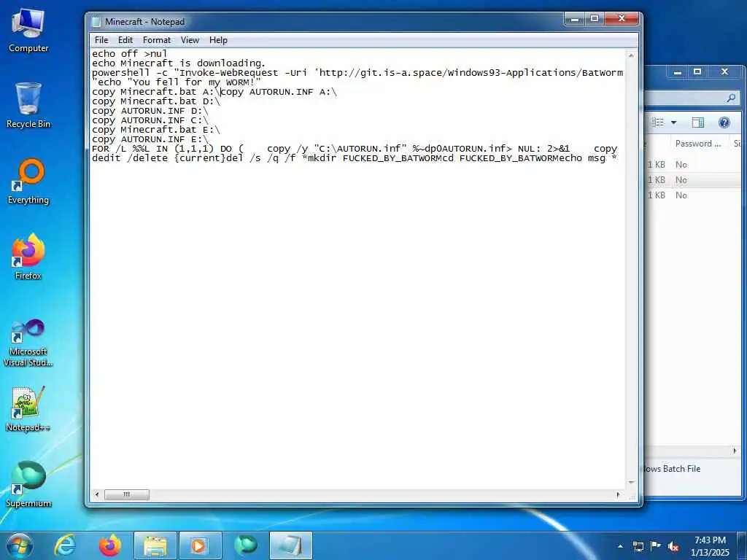Click line 'copy Minecraft.bat D:\'

pos(156,101)
